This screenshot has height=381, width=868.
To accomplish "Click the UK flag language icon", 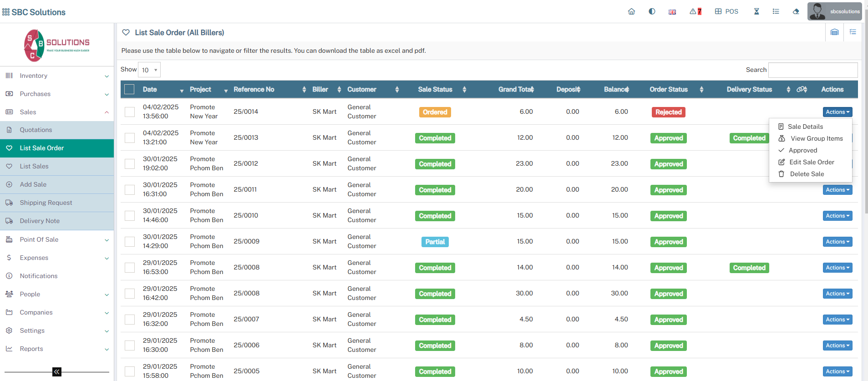I will click(672, 12).
